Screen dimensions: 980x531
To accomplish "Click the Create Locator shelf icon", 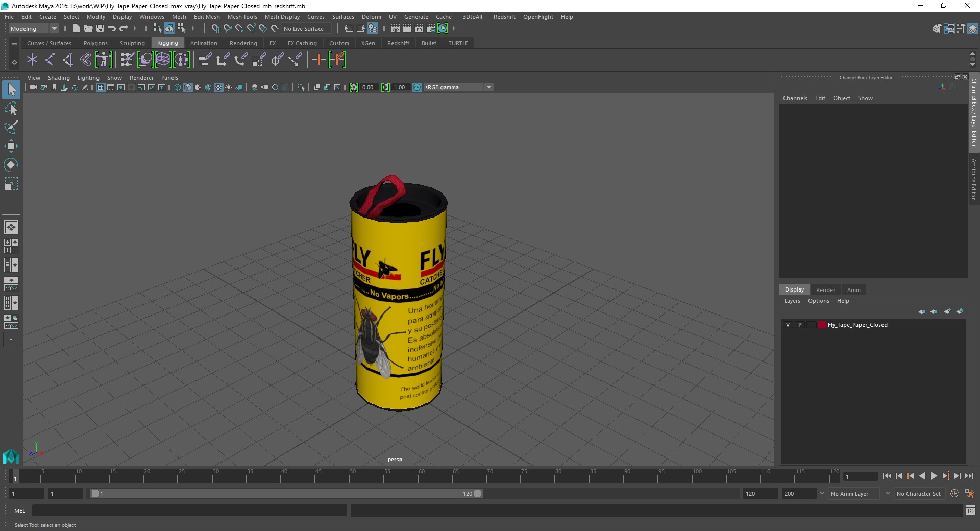I will coord(32,60).
